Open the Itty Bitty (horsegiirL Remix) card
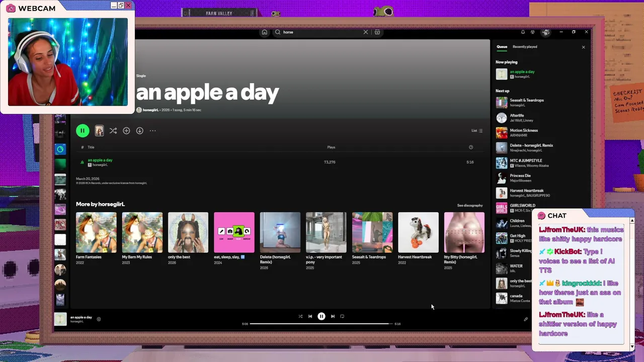The height and width of the screenshot is (362, 644). pos(464,240)
